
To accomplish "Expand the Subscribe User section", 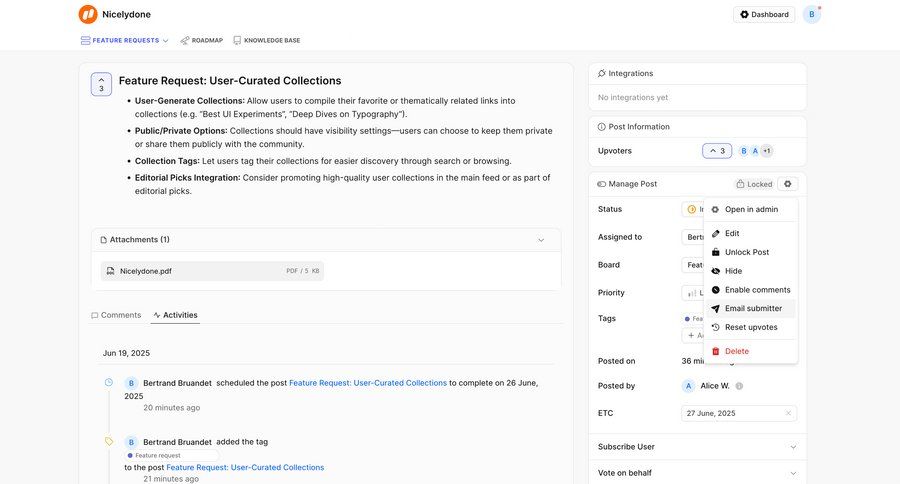I will coord(697,447).
